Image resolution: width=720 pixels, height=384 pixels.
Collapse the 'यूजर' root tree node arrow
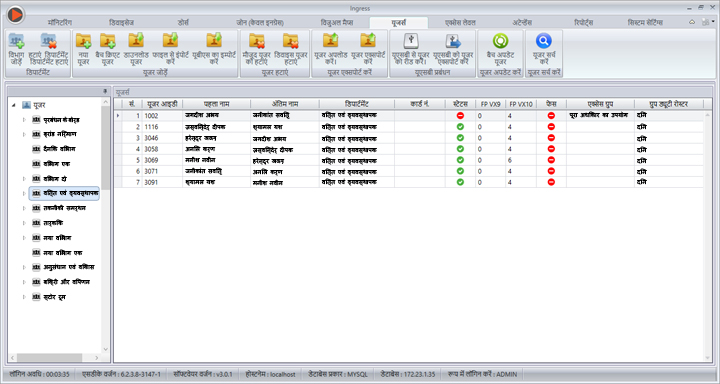click(14, 105)
